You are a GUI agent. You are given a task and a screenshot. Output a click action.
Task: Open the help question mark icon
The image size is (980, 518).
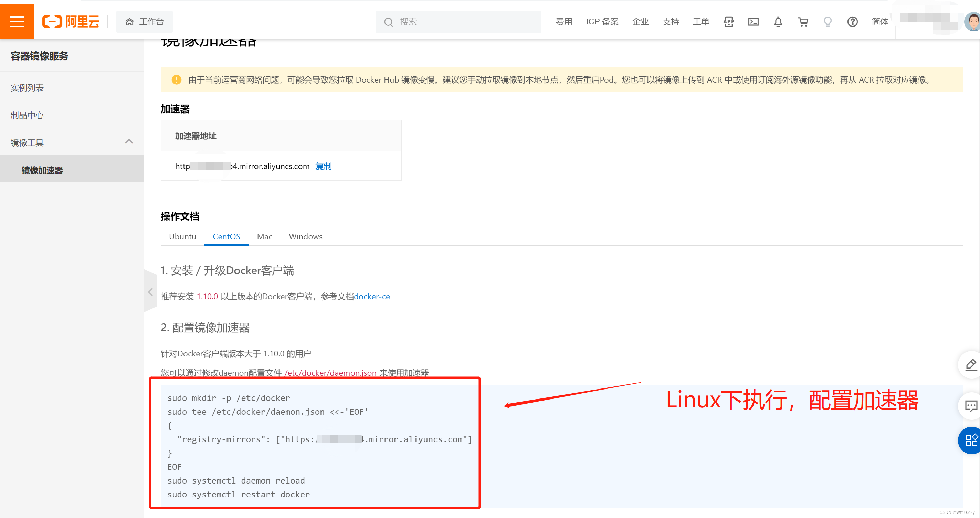click(852, 22)
